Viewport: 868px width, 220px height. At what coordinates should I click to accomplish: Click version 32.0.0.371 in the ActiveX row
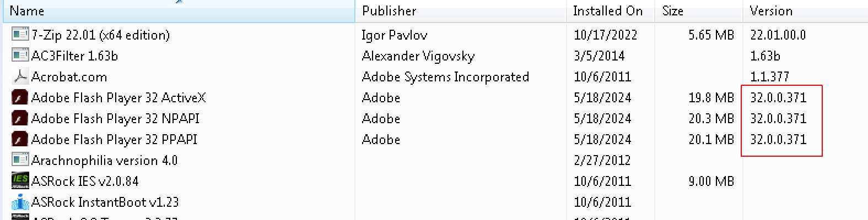click(x=778, y=98)
